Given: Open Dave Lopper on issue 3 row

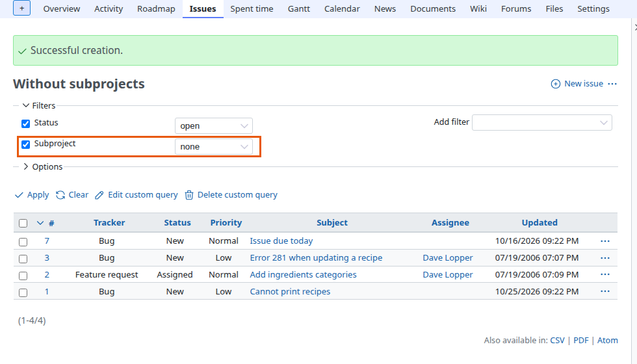Looking at the screenshot, I should point(448,258).
